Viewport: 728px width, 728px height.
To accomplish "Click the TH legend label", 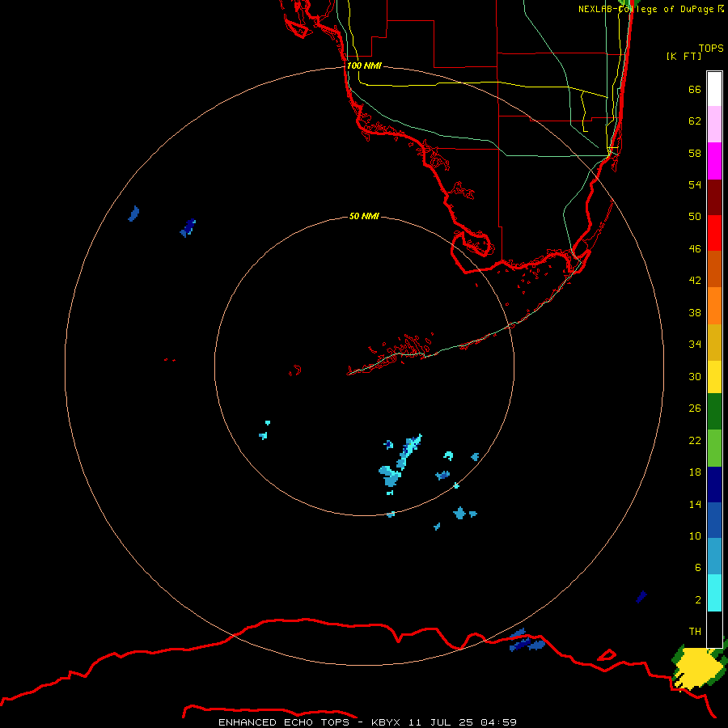I will [695, 632].
